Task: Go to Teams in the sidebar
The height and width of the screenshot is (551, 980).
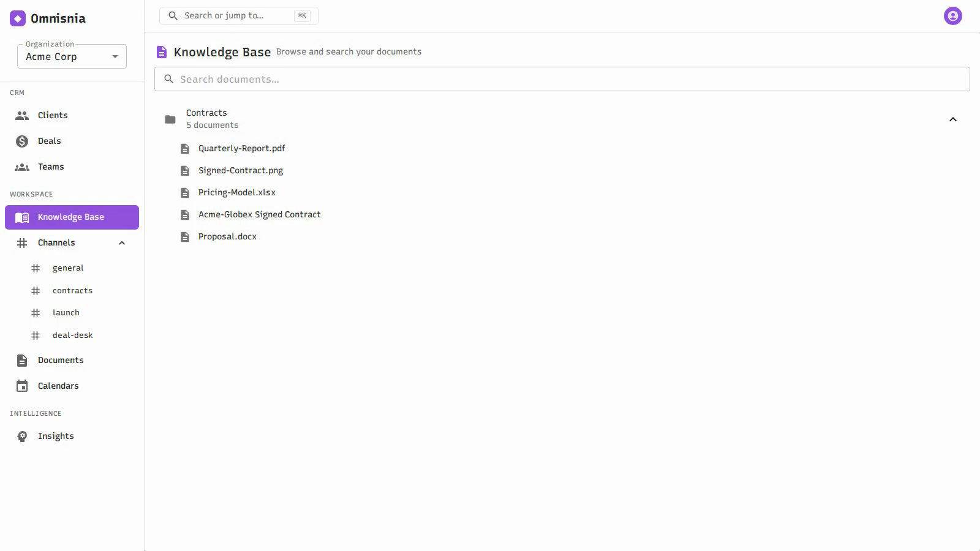Action: coord(72,167)
